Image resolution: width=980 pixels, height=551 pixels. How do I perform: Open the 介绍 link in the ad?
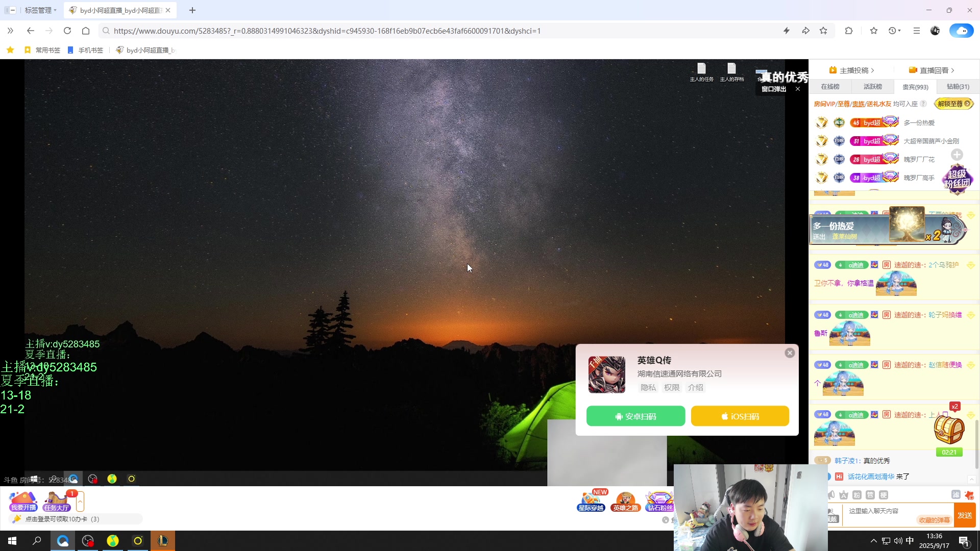tap(695, 388)
